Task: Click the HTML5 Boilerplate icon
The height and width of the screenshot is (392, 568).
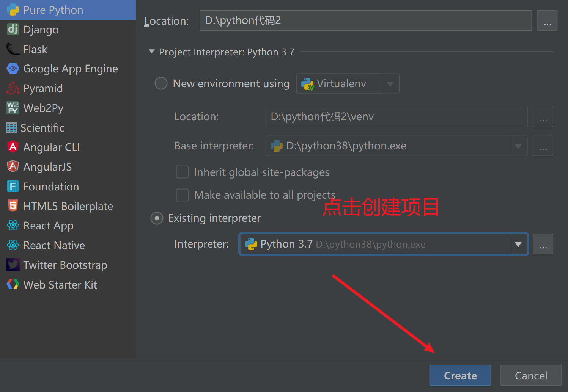Action: (13, 206)
